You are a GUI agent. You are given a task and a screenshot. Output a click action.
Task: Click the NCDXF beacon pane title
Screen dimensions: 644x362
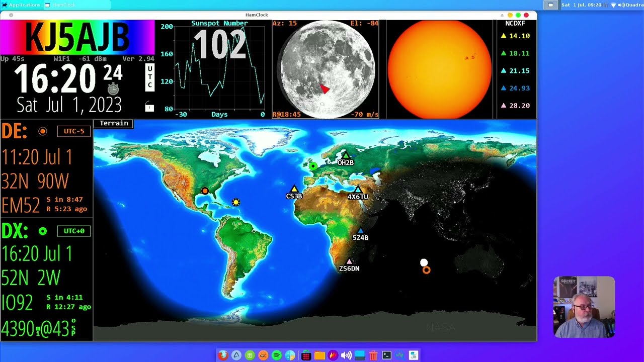[x=514, y=24]
